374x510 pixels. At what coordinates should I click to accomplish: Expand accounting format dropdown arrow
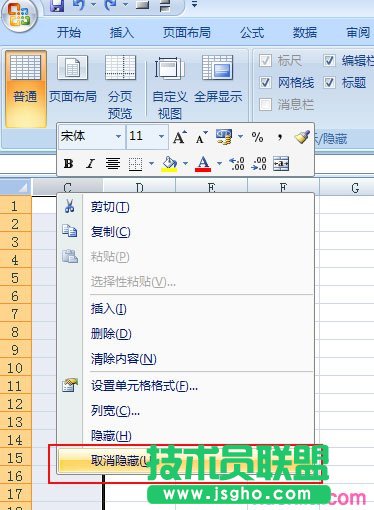pos(240,137)
